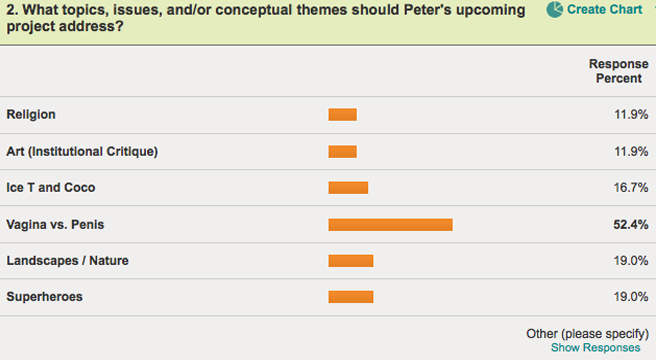Select the Landscapes / Nature label
The image size is (656, 360).
point(67,260)
